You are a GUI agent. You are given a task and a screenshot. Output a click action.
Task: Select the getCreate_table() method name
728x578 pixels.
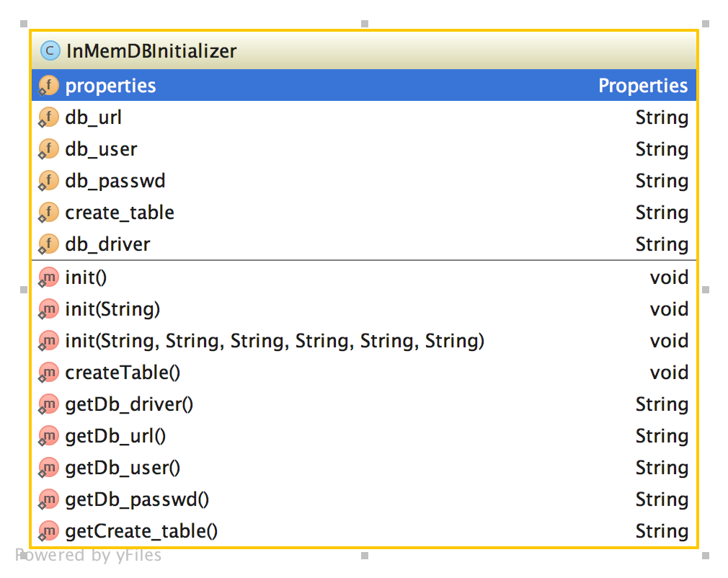coord(141,532)
